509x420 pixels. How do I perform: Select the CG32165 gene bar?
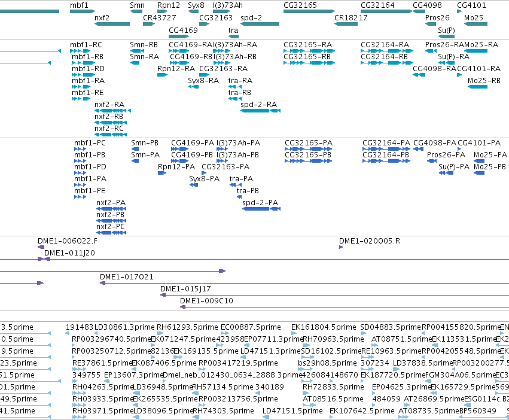click(x=309, y=11)
